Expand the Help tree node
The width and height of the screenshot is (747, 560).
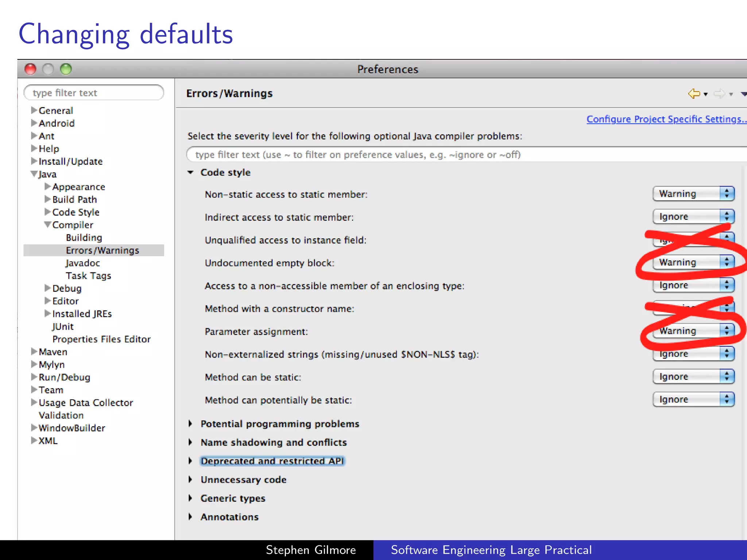[x=34, y=148]
